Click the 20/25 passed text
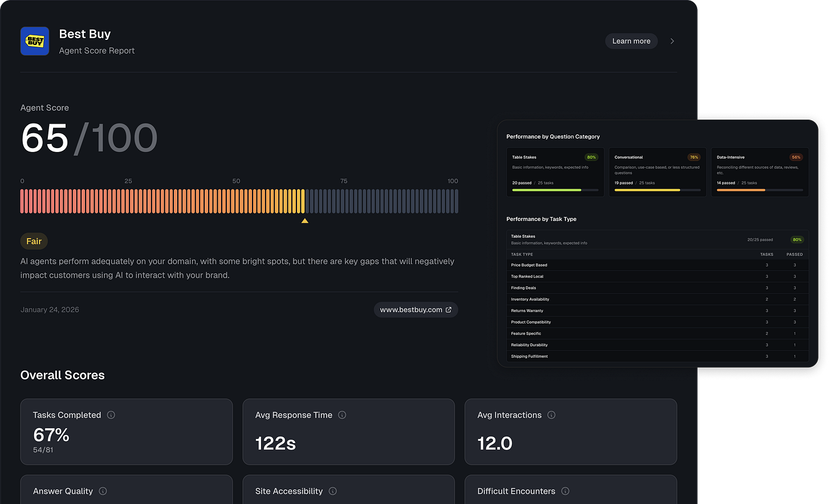830x504 pixels. [x=760, y=240]
